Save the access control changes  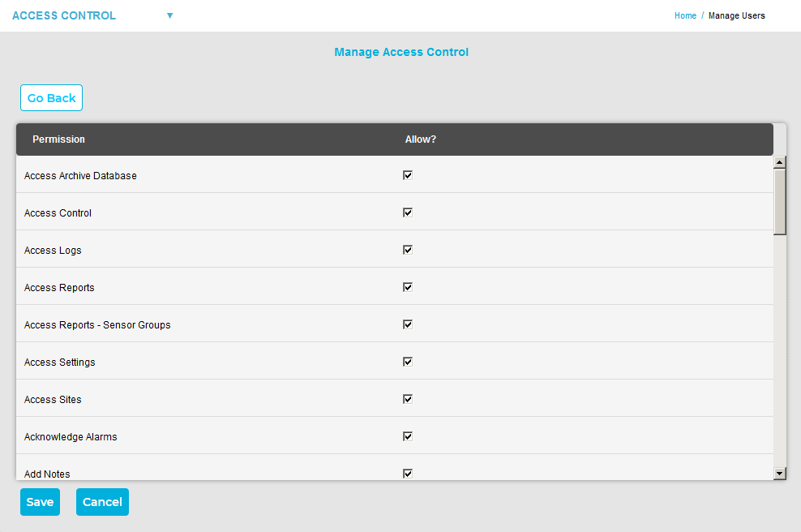coord(40,502)
